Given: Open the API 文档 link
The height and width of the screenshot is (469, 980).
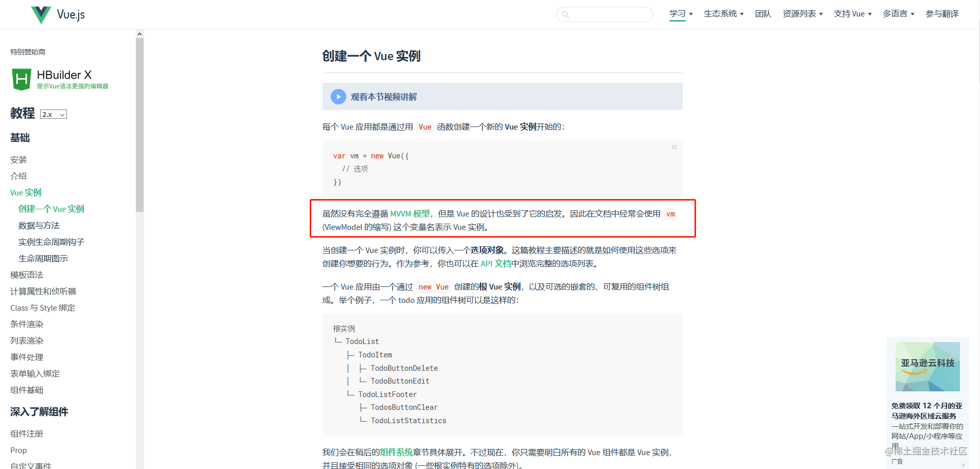Looking at the screenshot, I should (496, 263).
